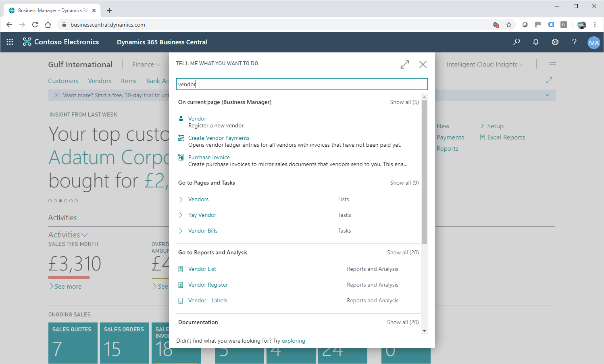The image size is (604, 364).
Task: Click the Vendor List report icon
Action: point(181,269)
